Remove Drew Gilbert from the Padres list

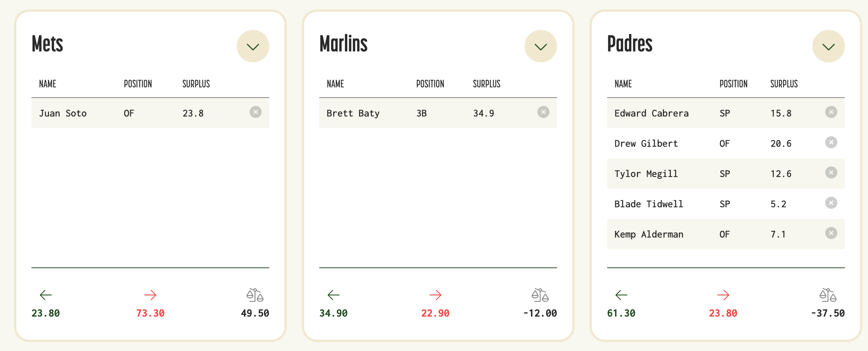(831, 142)
